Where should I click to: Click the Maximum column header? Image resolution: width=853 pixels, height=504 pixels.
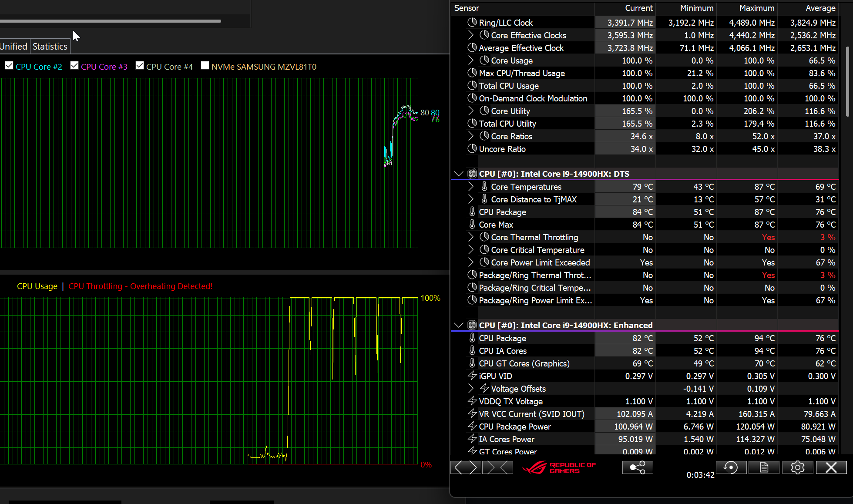coord(747,8)
